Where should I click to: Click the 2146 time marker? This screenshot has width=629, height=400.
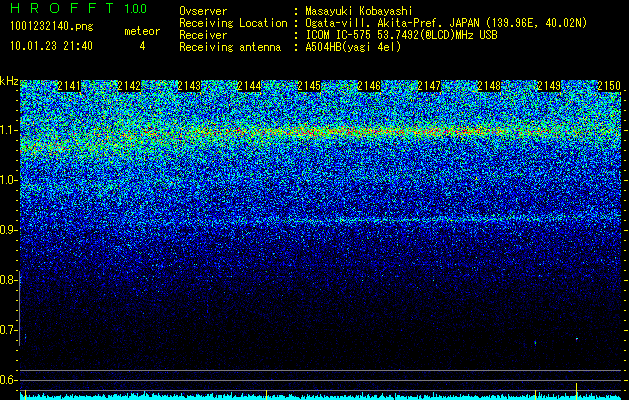369,86
